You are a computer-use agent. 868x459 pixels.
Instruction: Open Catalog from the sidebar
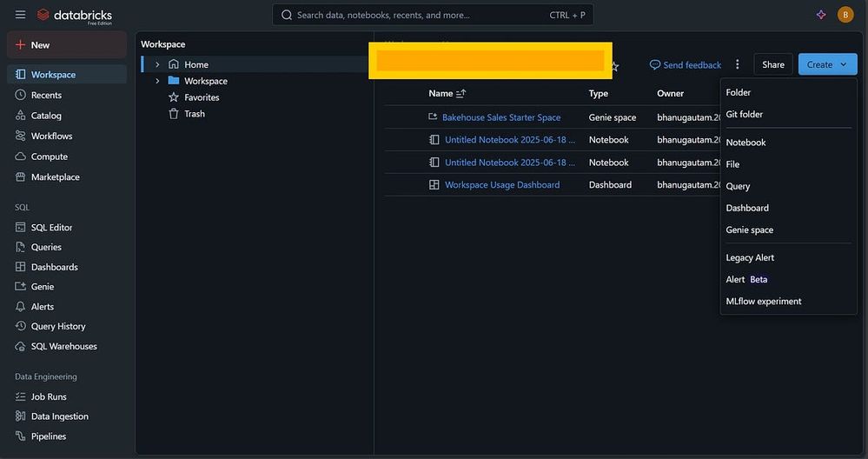coord(46,116)
